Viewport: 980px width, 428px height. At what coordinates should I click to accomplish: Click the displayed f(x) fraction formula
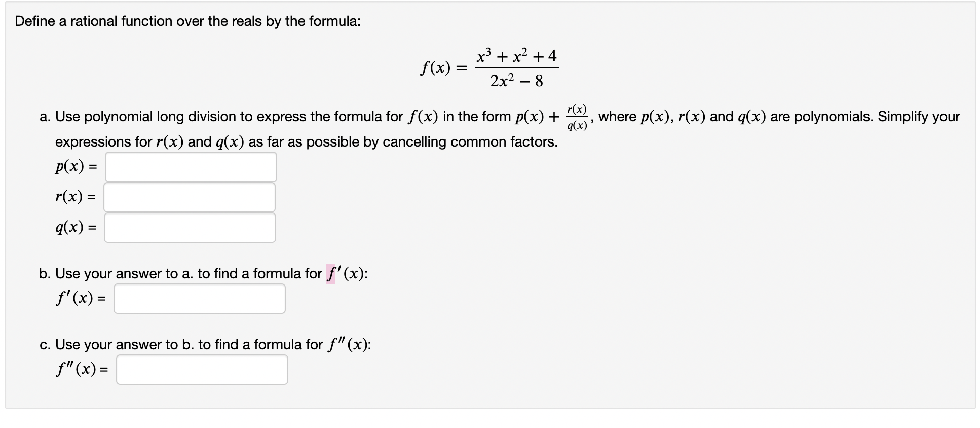489,67
